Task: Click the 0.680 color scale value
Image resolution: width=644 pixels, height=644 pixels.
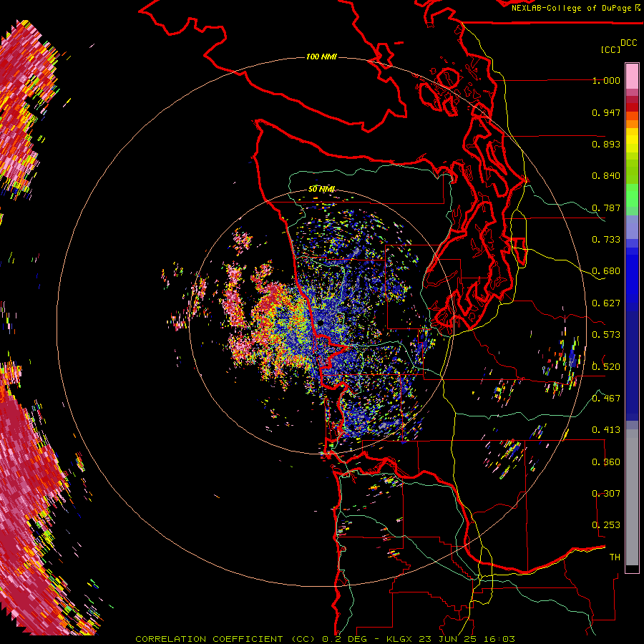Action: coord(606,271)
